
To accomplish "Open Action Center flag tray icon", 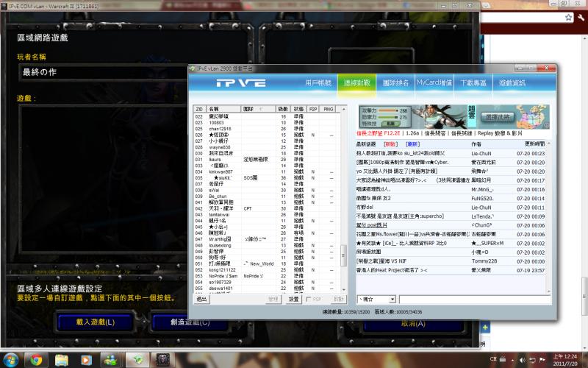I will [542, 360].
